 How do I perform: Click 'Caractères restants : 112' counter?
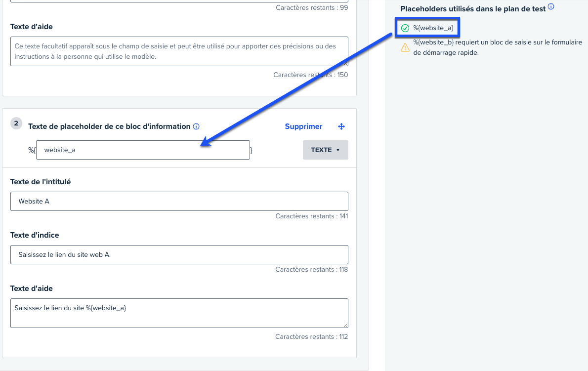pyautogui.click(x=312, y=336)
